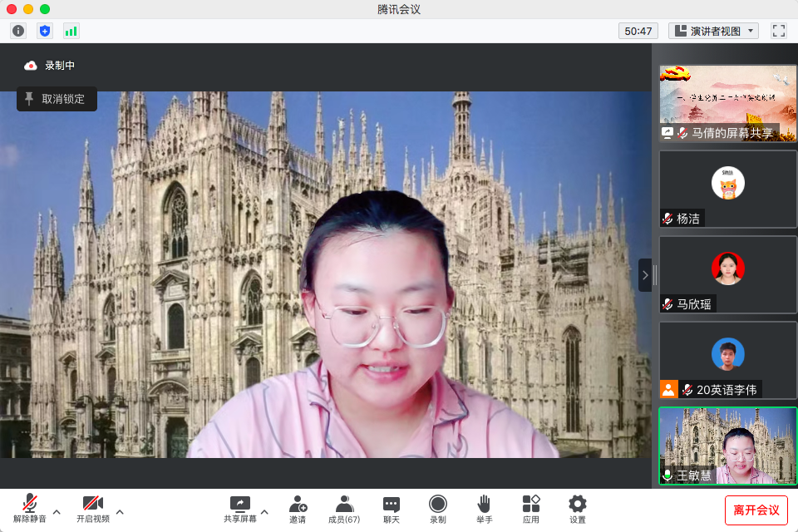This screenshot has height=532, width=798.
Task: Expand the audio options arrow beside 解除静音
Action: pyautogui.click(x=57, y=512)
